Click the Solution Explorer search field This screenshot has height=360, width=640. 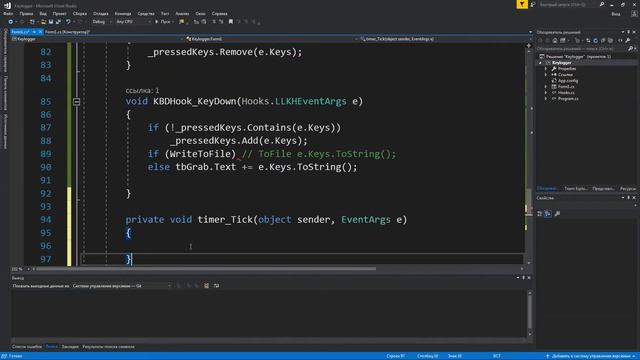582,49
